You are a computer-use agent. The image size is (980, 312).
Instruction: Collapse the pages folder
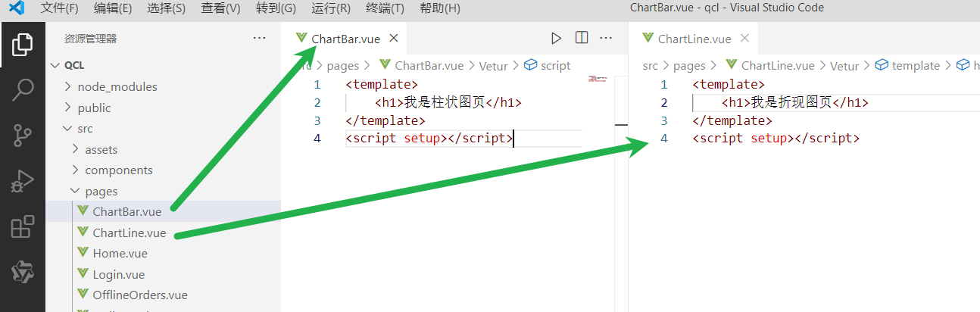coord(75,192)
